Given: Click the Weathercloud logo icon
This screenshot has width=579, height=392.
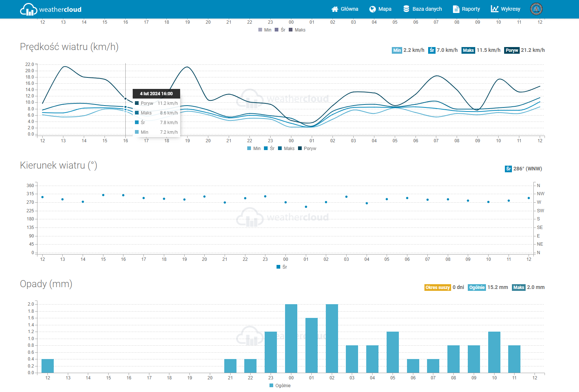Looking at the screenshot, I should (x=29, y=9).
